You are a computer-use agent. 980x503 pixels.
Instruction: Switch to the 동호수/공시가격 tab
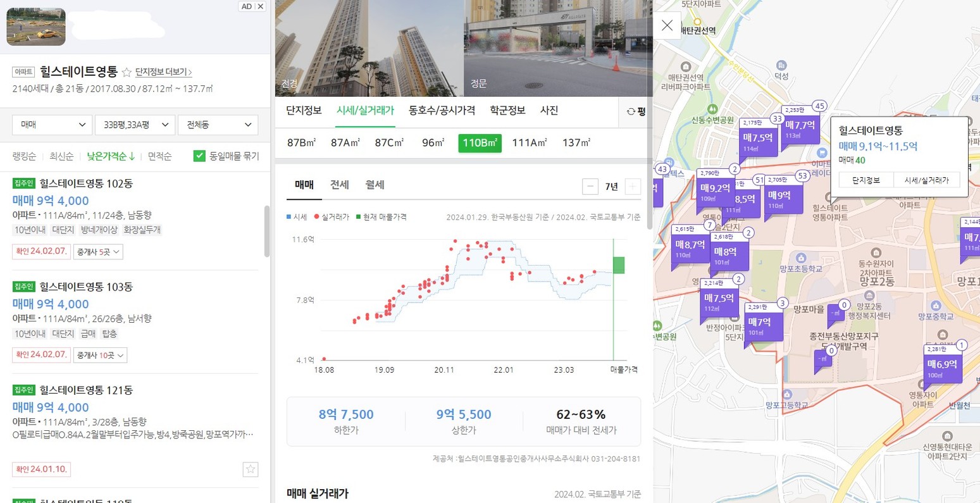click(442, 111)
